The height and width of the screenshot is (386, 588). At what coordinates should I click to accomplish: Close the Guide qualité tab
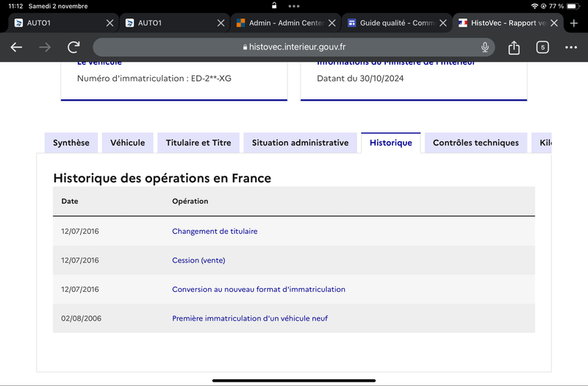(x=443, y=24)
